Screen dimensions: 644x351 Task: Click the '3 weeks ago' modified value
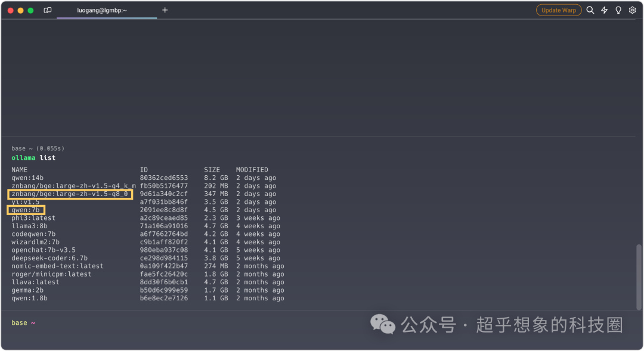tap(258, 218)
